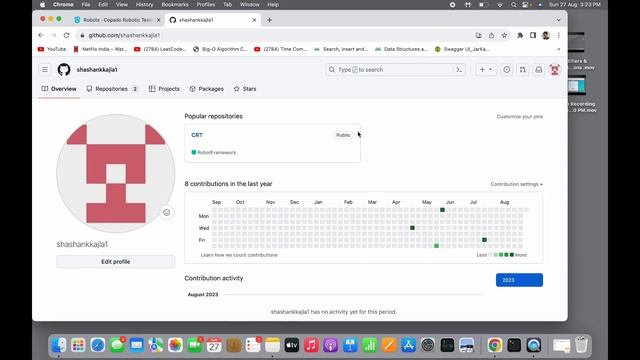Click the install app icon in address bar

[x=478, y=36]
